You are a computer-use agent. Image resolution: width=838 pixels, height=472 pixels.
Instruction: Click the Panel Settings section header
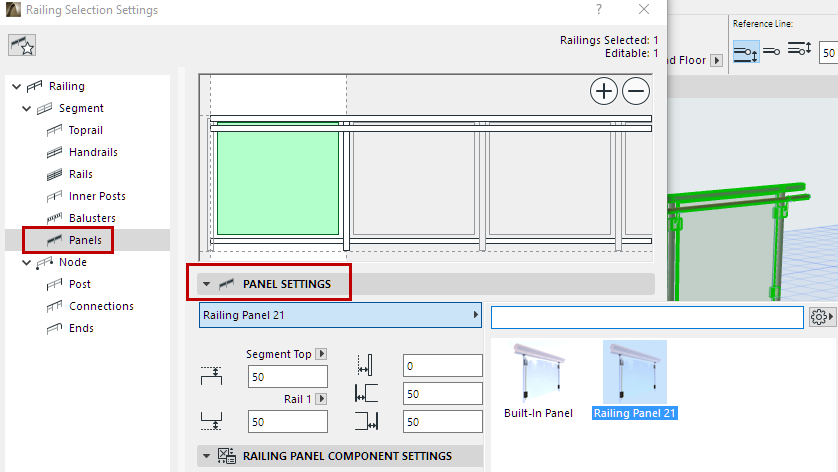tap(426, 284)
